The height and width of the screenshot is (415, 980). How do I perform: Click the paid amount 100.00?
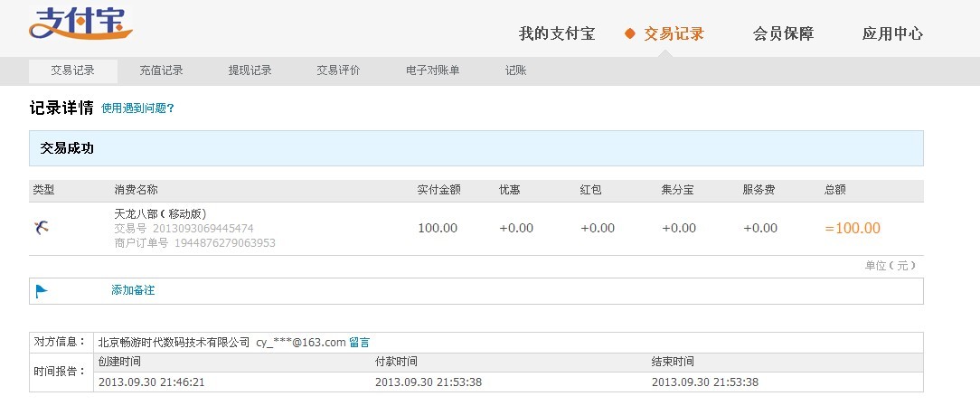point(438,228)
